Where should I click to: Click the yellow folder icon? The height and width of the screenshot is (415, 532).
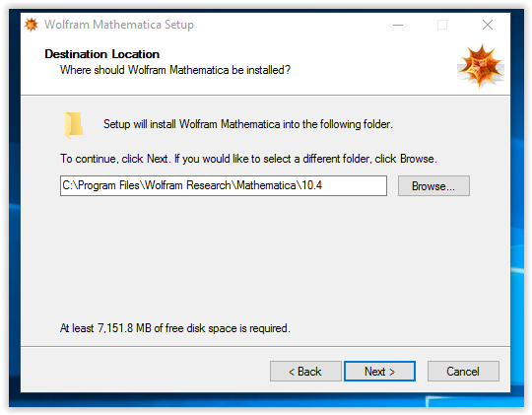tap(74, 124)
